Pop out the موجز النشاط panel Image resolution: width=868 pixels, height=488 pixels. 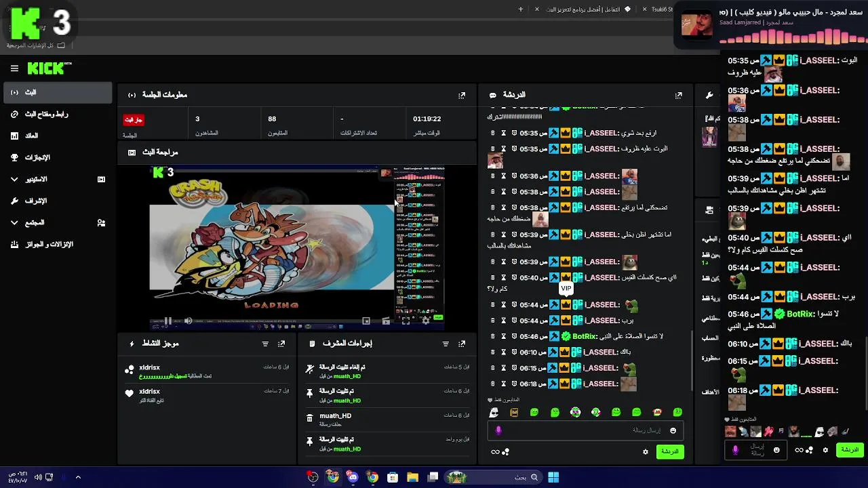click(x=281, y=344)
